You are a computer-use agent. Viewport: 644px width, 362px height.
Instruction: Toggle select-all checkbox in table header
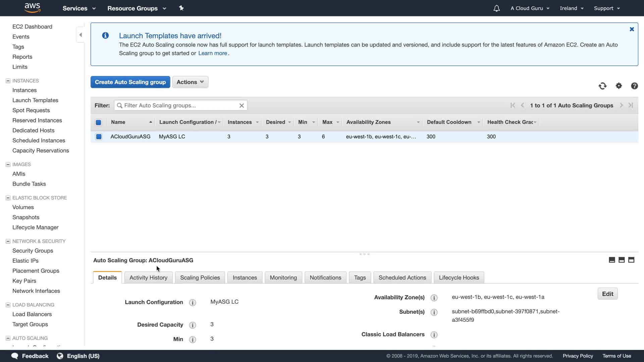pyautogui.click(x=98, y=122)
